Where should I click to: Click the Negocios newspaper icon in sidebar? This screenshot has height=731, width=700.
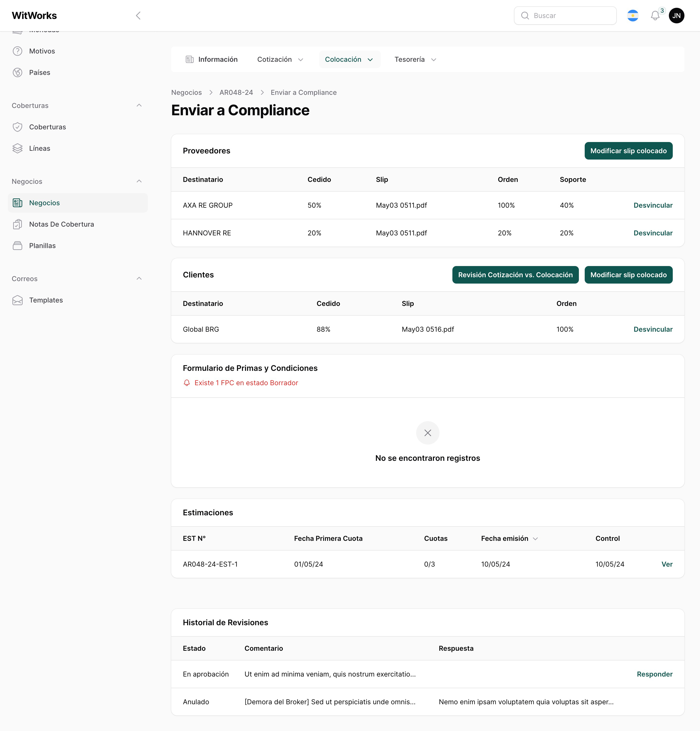[x=18, y=203]
